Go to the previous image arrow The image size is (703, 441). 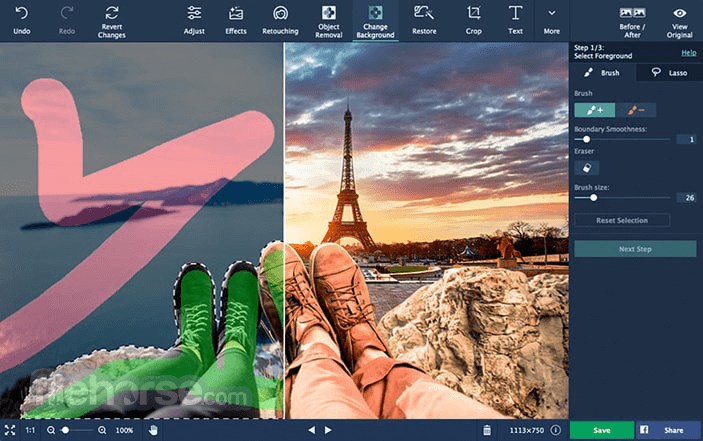point(311,430)
